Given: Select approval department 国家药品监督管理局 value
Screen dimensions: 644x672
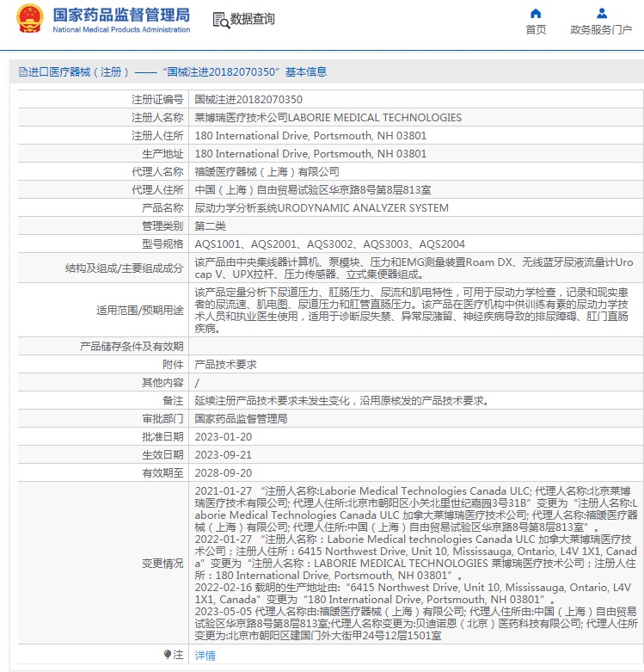Looking at the screenshot, I should (x=241, y=418).
